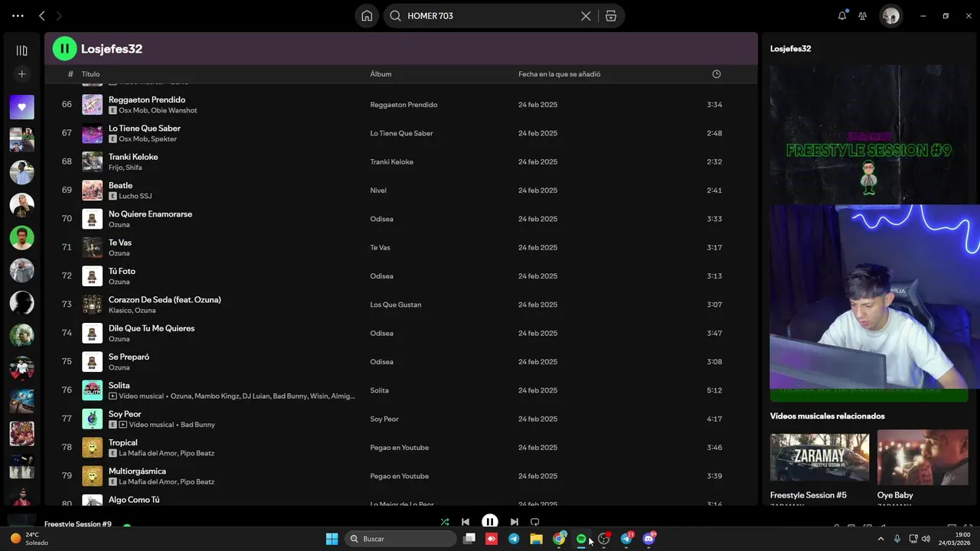
Task: Open the Los Que Gustan album
Action: (x=395, y=305)
